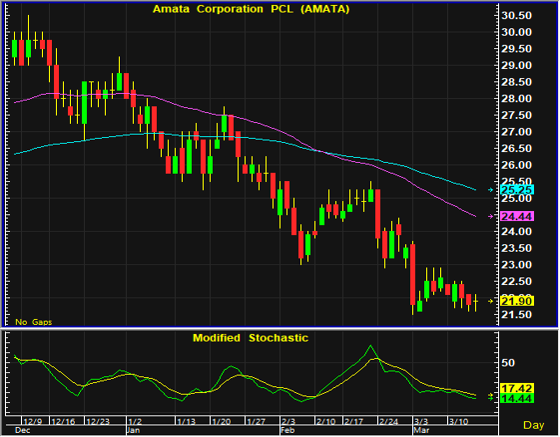Click the 3/3 date label
This screenshot has height=437, width=560.
[421, 422]
